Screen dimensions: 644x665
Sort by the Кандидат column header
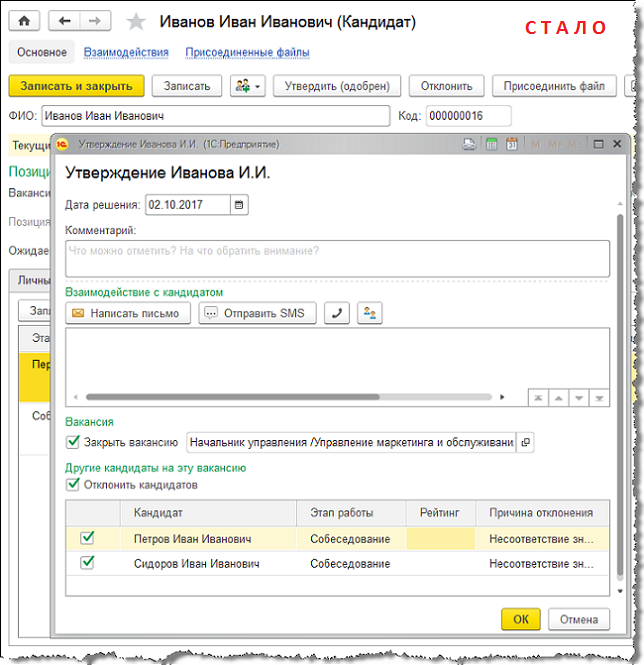(208, 513)
